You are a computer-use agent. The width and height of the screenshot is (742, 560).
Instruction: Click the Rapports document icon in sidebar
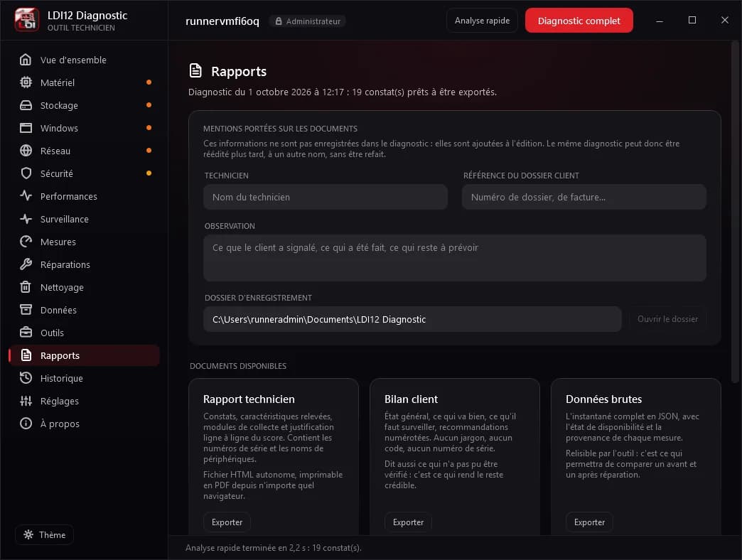coord(26,355)
